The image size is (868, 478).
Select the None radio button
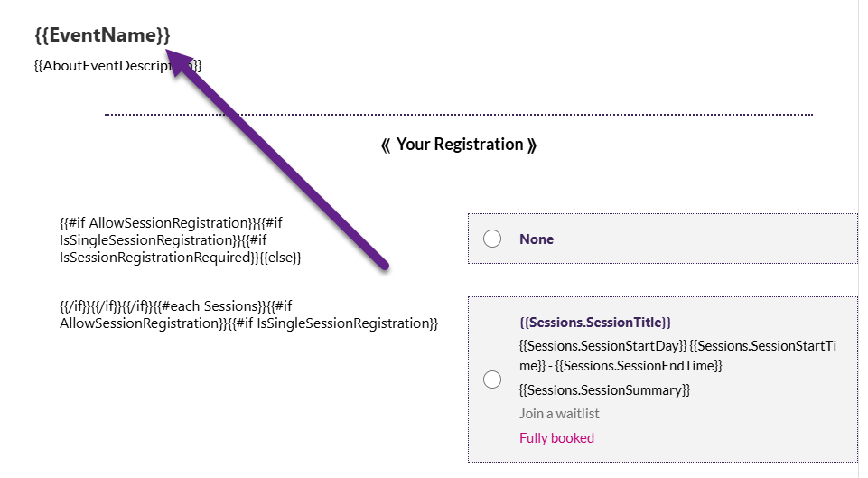(x=492, y=239)
